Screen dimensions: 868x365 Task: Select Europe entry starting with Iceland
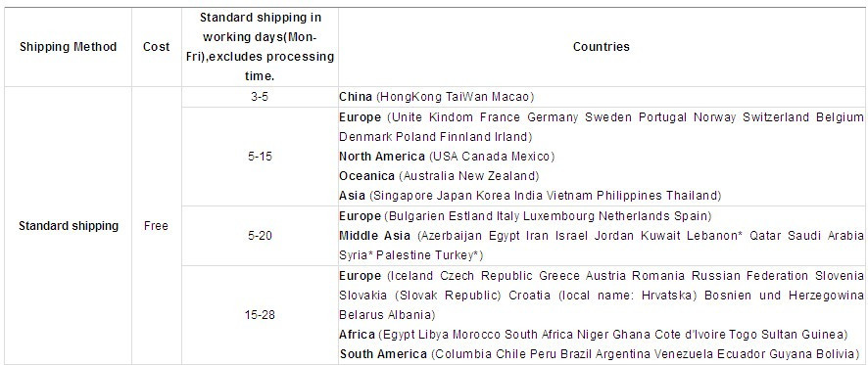602,296
